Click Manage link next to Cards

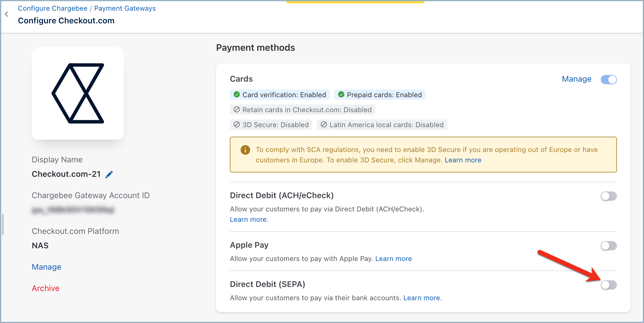point(576,79)
